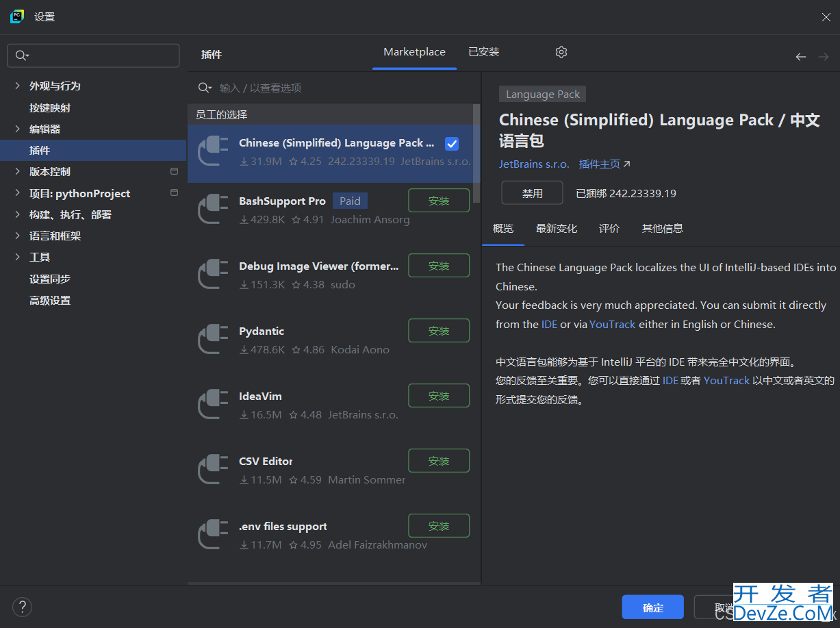The image size is (840, 628).
Task: Select 插件 in settings tree
Action: tap(93, 150)
